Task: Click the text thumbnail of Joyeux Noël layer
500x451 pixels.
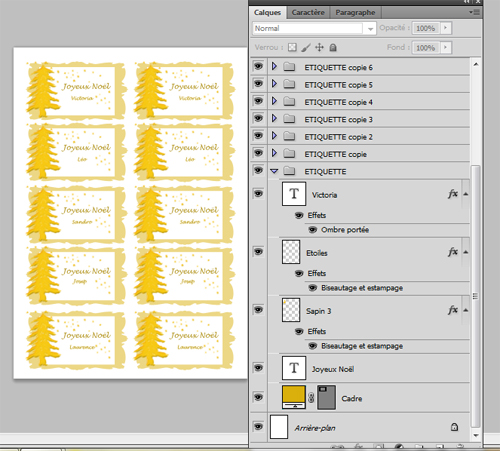Action: [294, 368]
